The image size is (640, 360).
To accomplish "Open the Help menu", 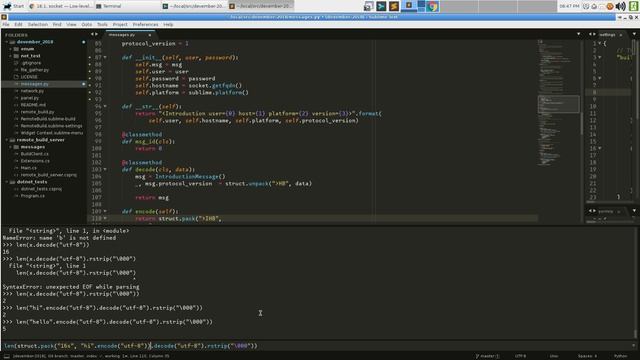I will click(168, 24).
